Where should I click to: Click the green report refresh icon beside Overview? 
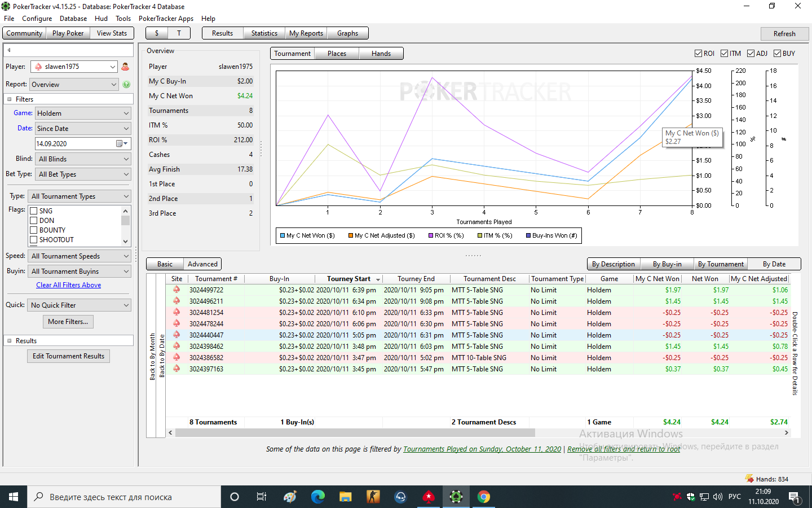click(126, 85)
